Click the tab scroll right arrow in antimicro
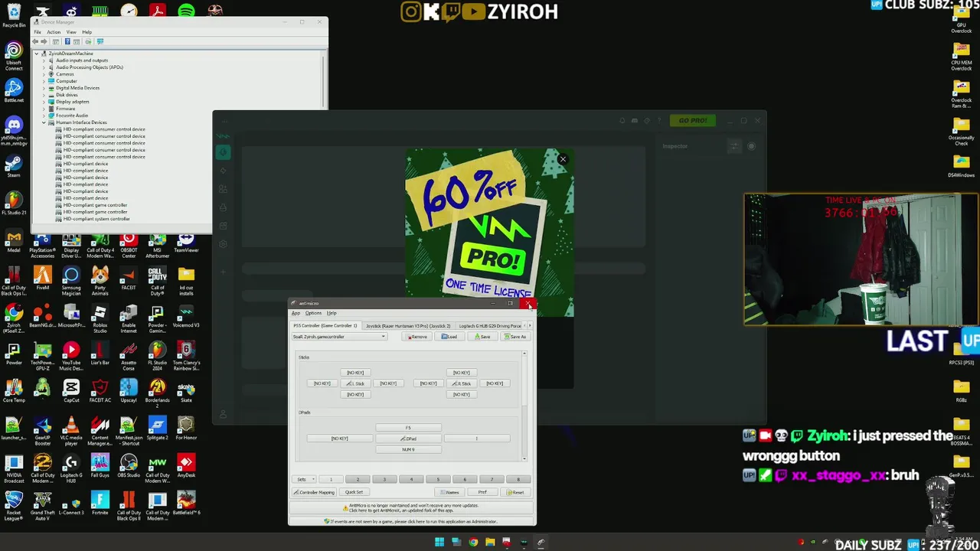 (x=530, y=326)
